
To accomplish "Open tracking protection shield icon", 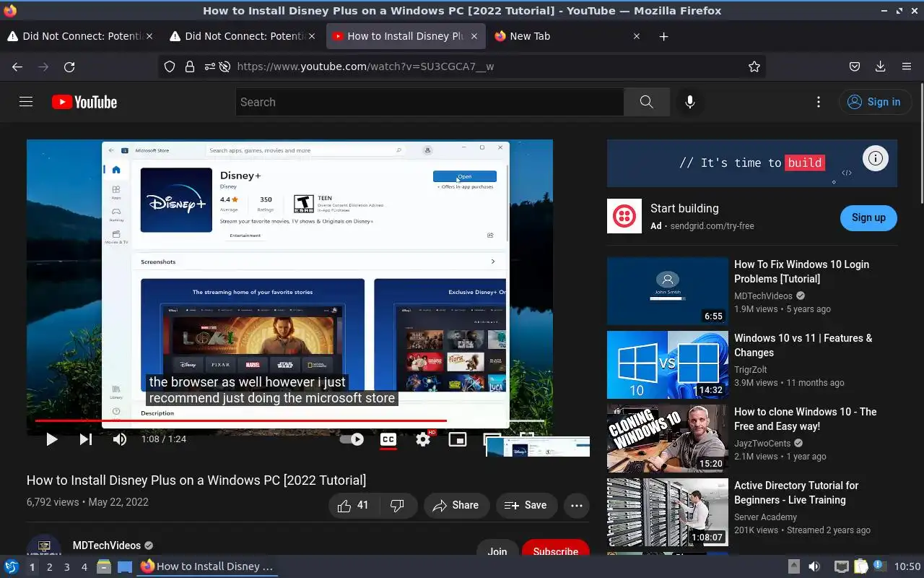I will click(x=170, y=66).
